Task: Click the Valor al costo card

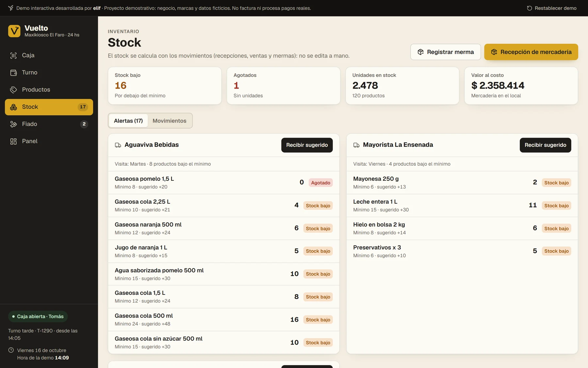Action: pyautogui.click(x=521, y=86)
